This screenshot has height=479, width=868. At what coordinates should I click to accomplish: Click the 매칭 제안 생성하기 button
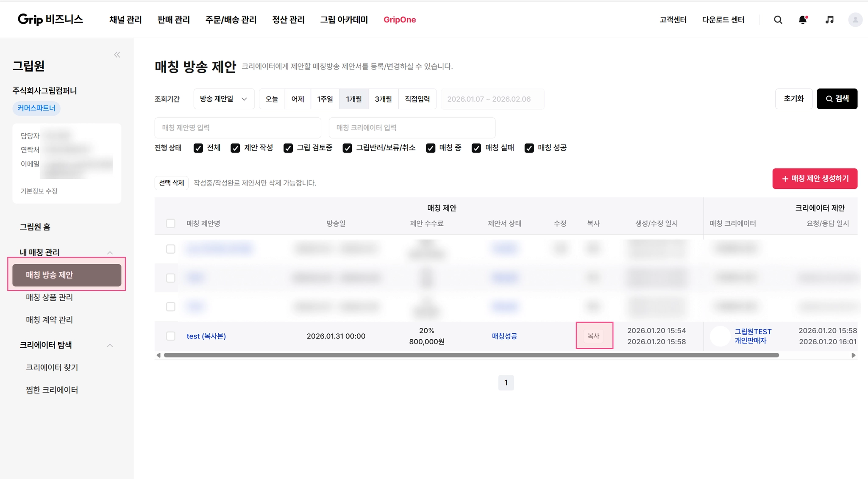(814, 179)
